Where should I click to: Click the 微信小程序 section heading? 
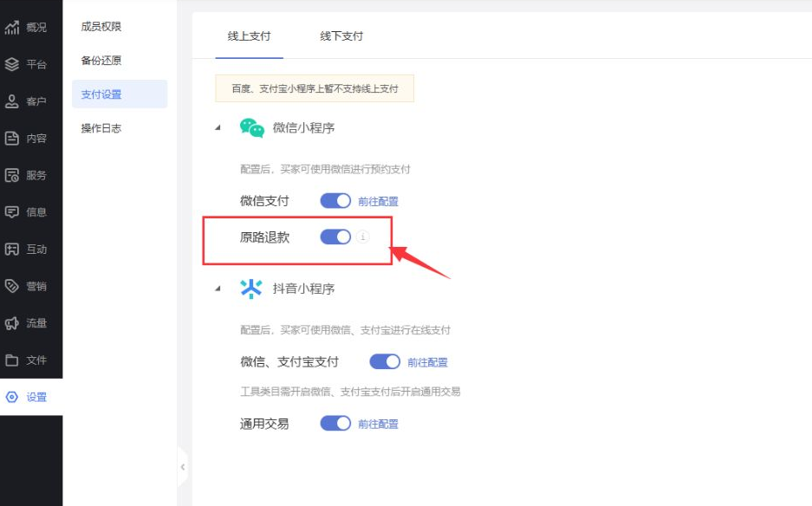click(303, 128)
